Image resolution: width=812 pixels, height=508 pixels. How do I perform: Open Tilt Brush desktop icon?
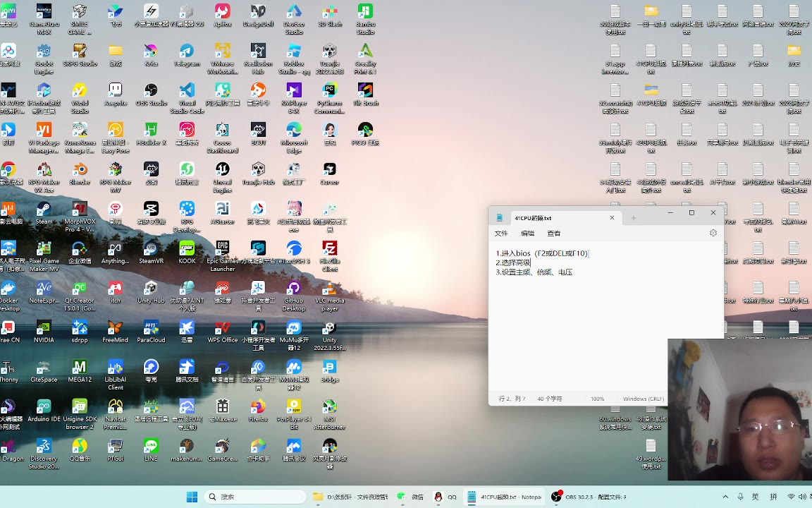(365, 95)
